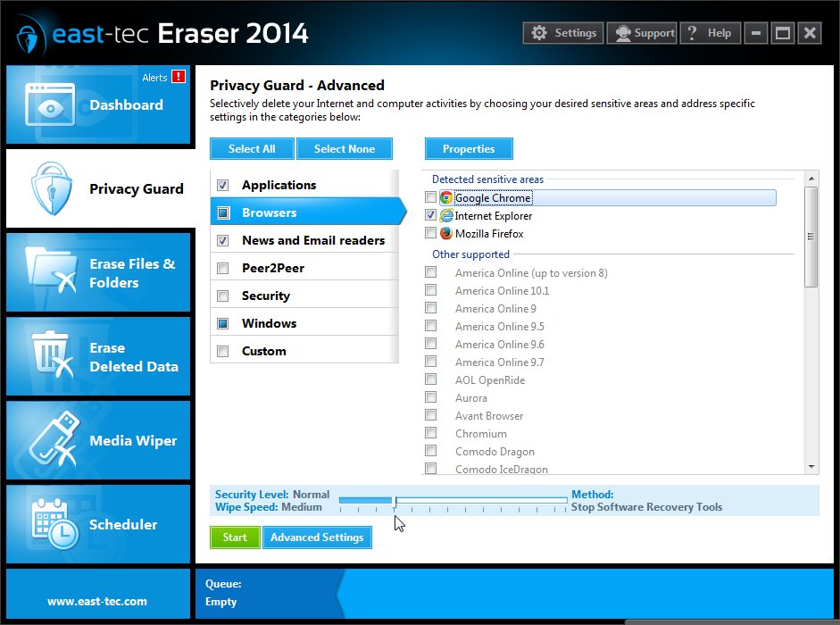Select the Mozilla Firefox list entry
840x625 pixels.
point(489,234)
